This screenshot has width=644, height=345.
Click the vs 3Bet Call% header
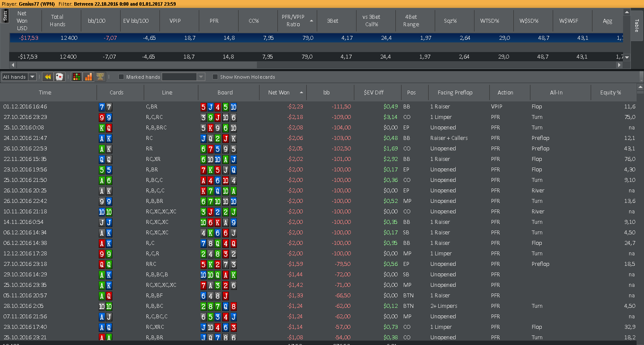(x=371, y=21)
